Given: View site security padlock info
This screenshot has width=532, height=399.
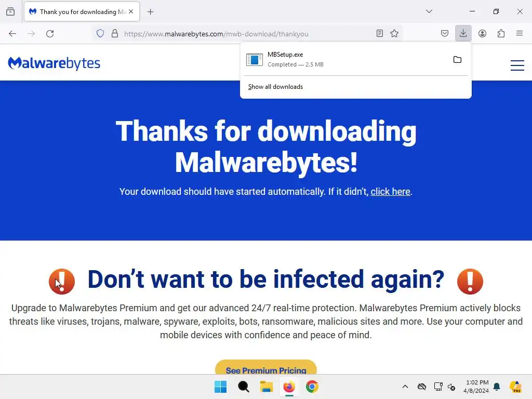Looking at the screenshot, I should tap(115, 34).
